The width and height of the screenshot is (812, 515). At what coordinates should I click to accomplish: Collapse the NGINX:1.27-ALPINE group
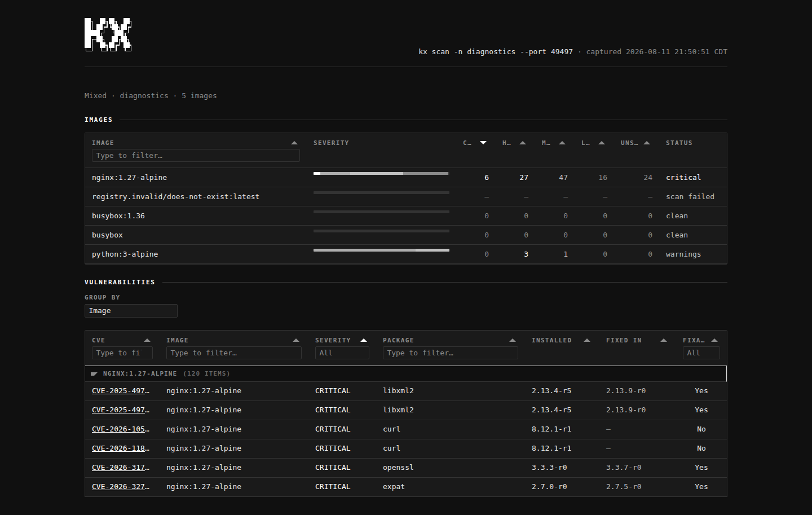94,373
